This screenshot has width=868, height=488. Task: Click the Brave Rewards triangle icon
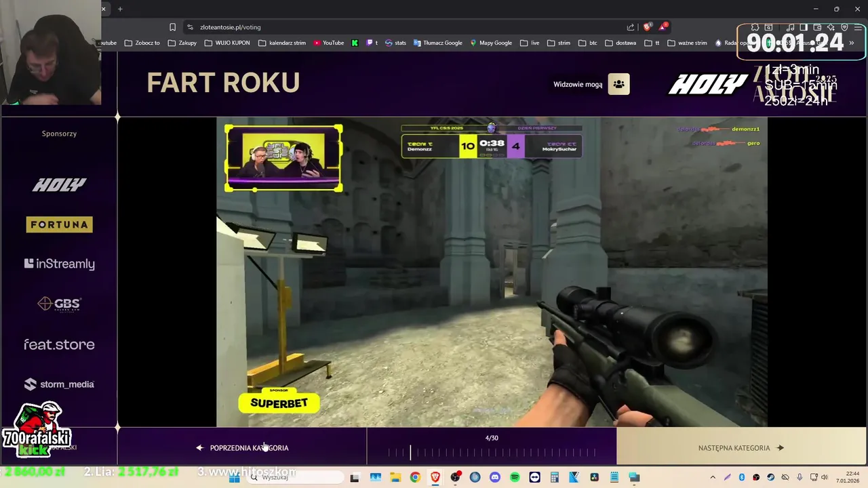tap(663, 27)
